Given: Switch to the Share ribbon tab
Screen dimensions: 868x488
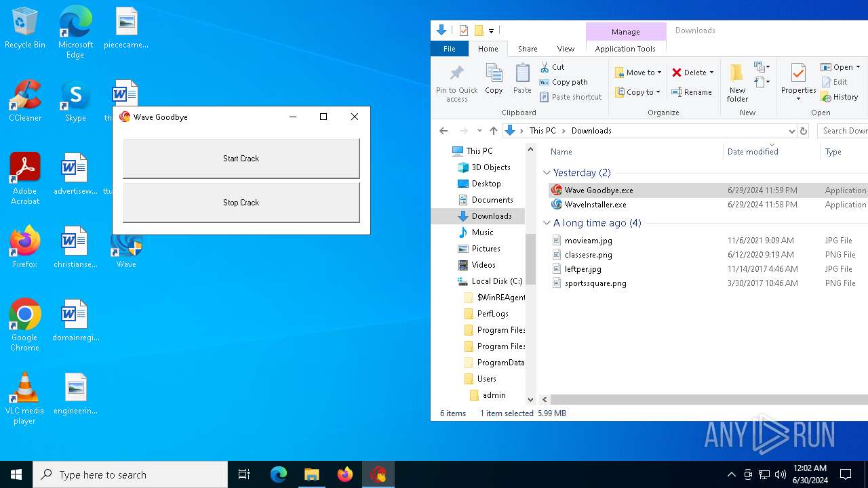Looking at the screenshot, I should (528, 49).
